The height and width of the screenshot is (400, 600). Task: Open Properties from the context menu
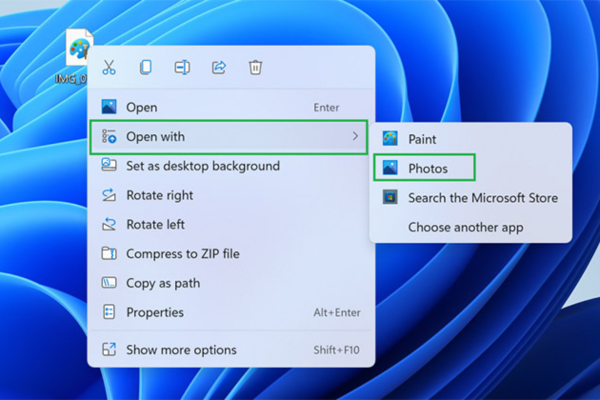click(231, 312)
